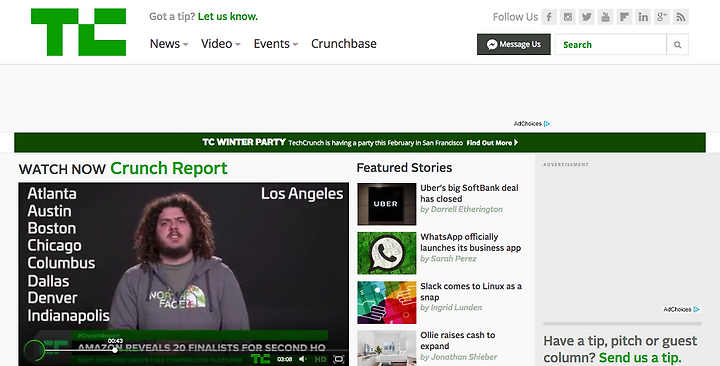Click AdChoices icon above the winter party banner
The width and height of the screenshot is (720, 366).
click(547, 124)
